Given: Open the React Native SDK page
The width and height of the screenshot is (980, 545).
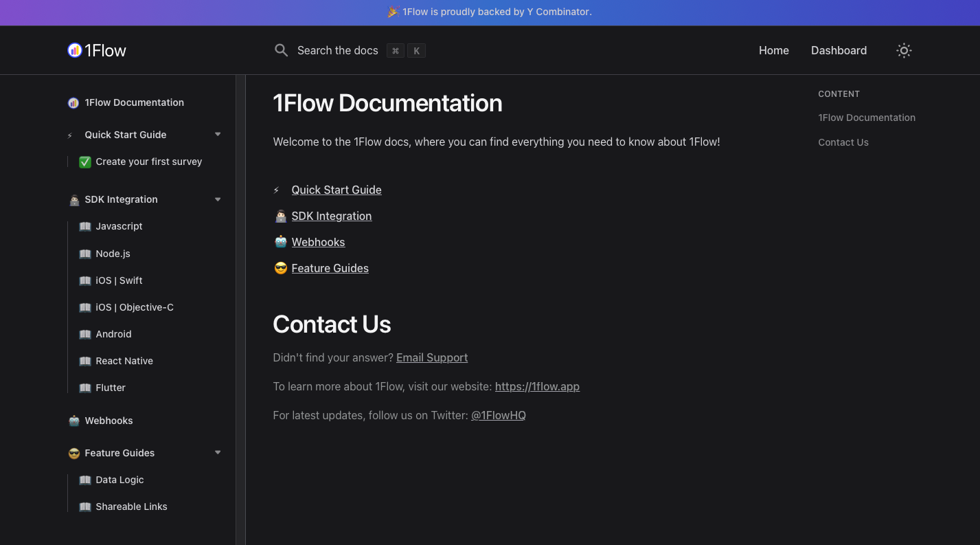Looking at the screenshot, I should click(x=124, y=361).
